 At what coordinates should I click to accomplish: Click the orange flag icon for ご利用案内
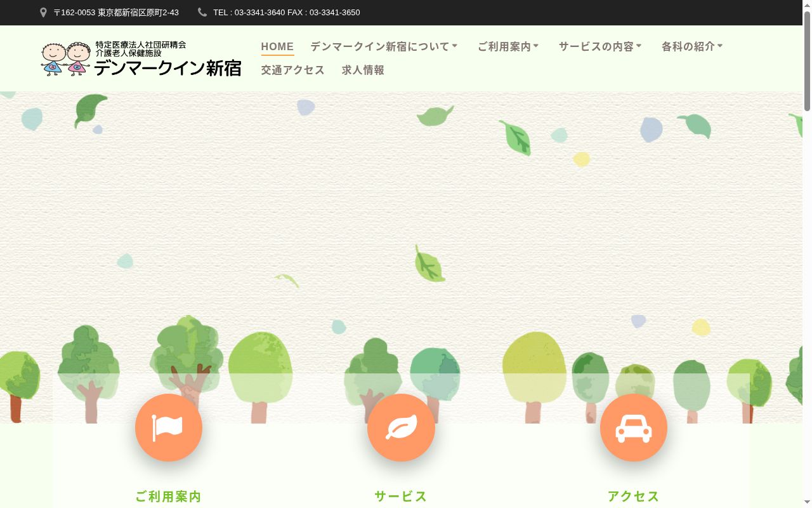click(169, 427)
